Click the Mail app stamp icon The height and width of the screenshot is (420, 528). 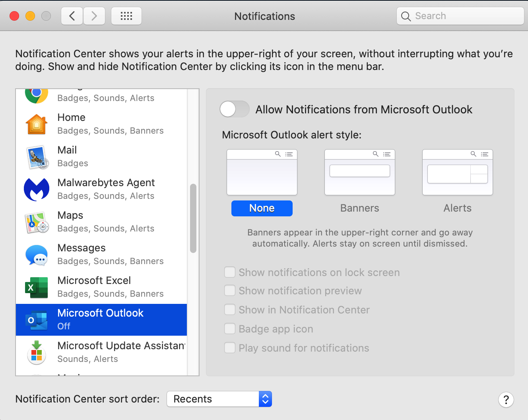point(37,157)
